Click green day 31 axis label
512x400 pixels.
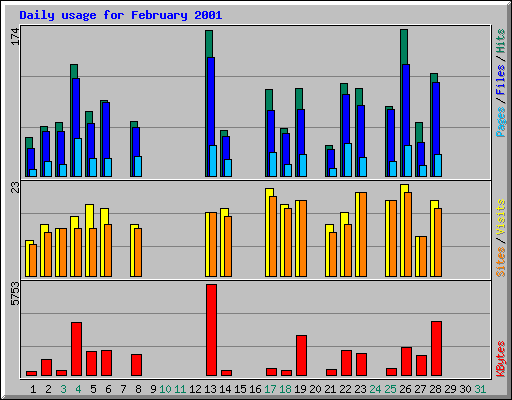click(x=480, y=389)
